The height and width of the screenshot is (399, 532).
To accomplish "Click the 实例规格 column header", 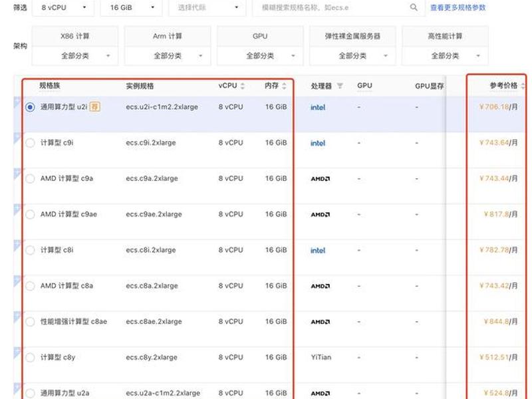I will 140,86.
